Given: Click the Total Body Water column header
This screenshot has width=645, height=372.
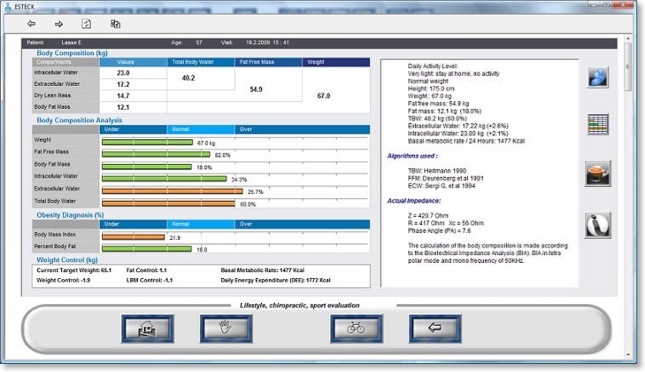Looking at the screenshot, I should pyautogui.click(x=201, y=62).
